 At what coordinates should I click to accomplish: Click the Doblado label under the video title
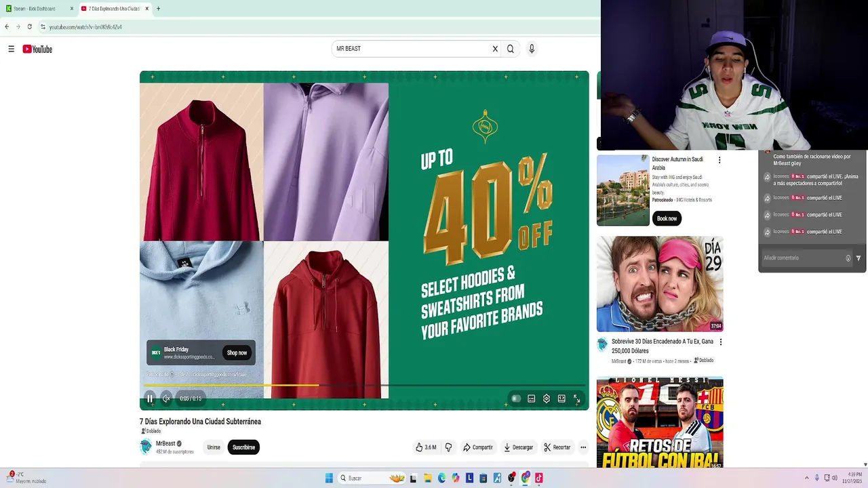151,431
